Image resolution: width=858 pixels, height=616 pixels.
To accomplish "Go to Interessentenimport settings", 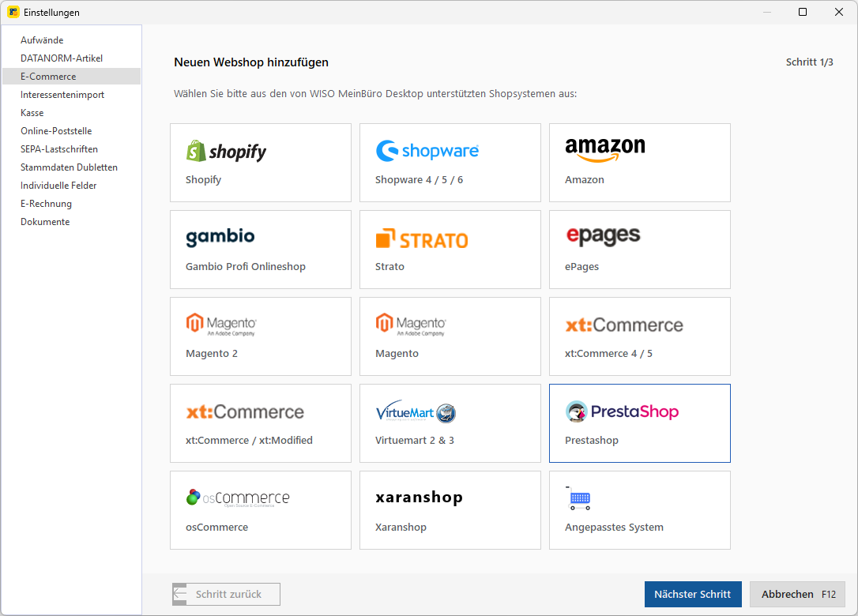I will point(62,95).
